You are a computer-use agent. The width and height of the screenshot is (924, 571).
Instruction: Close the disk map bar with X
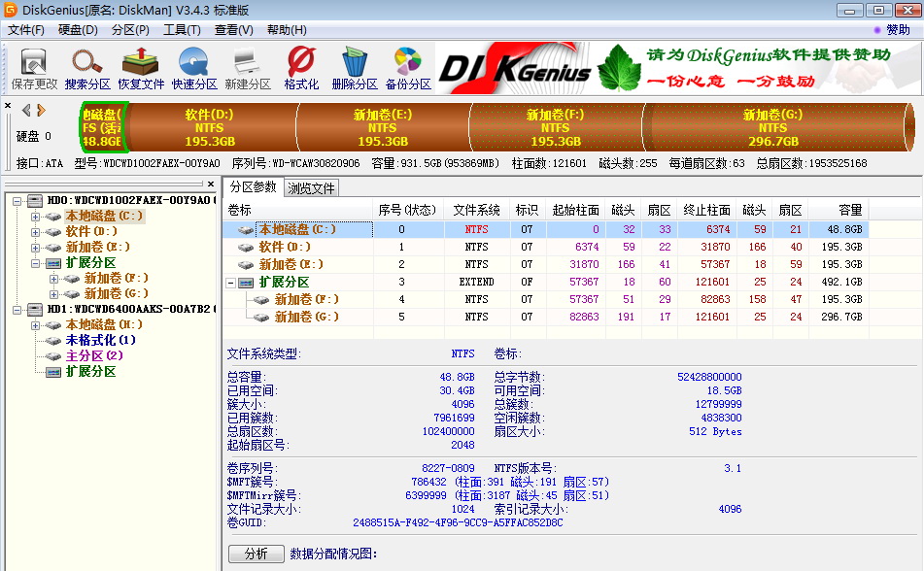[x=8, y=106]
